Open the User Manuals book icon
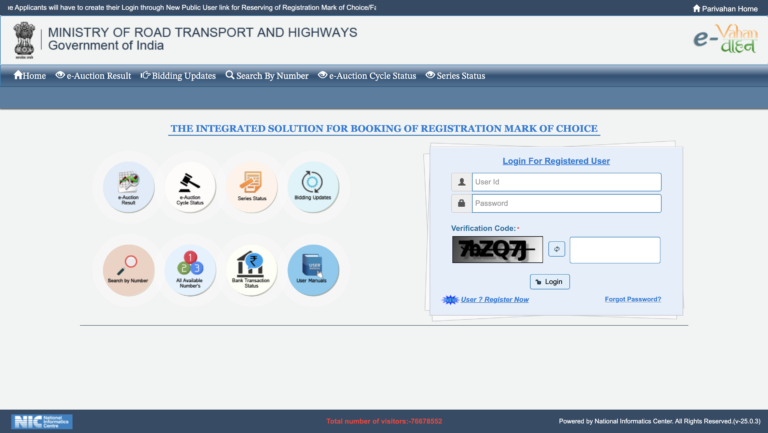Image resolution: width=768 pixels, height=433 pixels. click(313, 270)
